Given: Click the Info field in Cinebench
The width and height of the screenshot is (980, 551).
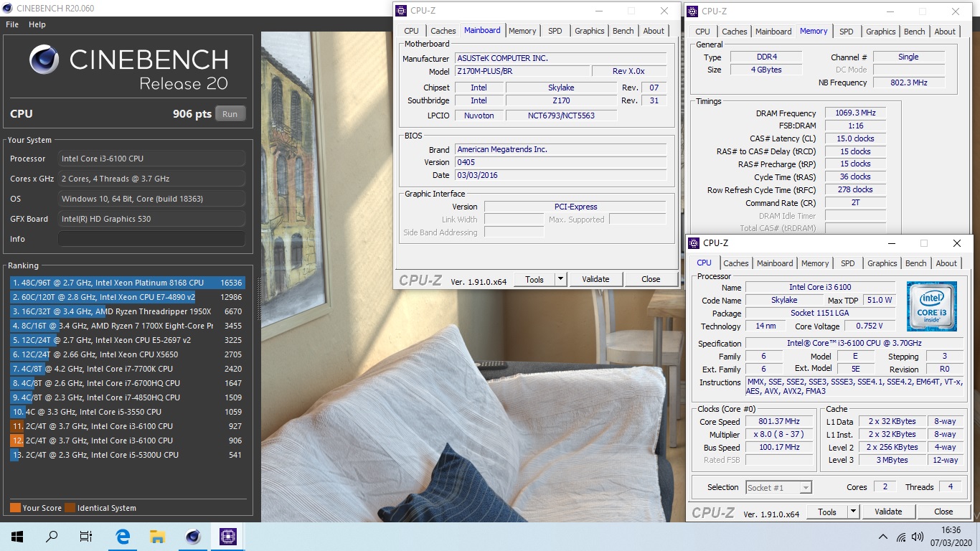Looking at the screenshot, I should click(x=151, y=239).
